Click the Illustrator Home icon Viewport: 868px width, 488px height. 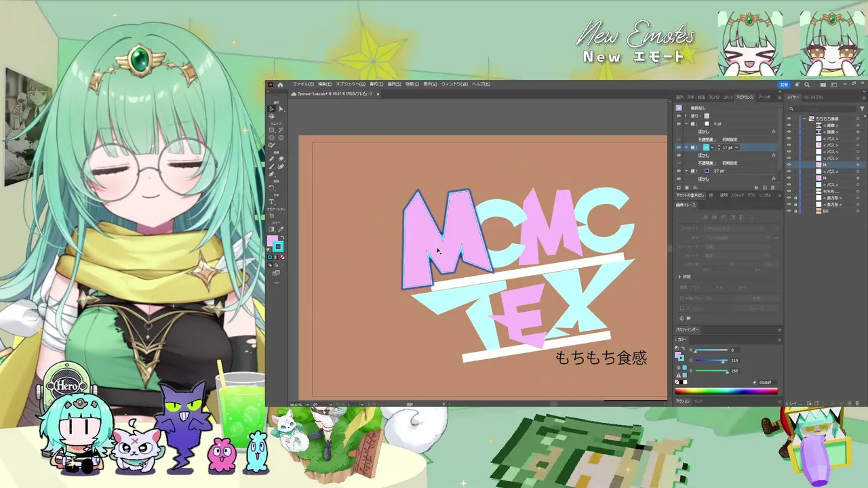click(280, 85)
